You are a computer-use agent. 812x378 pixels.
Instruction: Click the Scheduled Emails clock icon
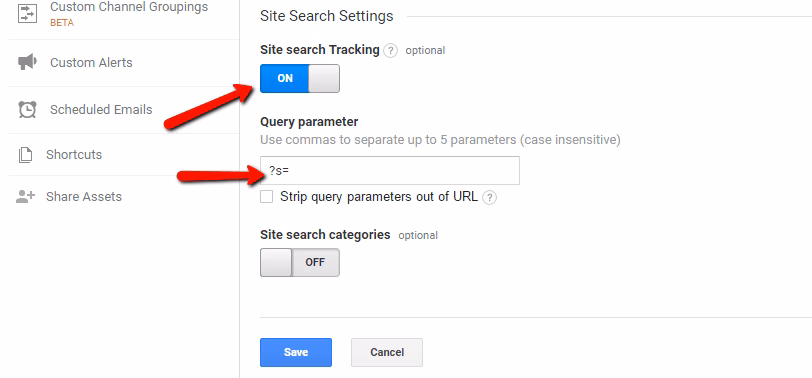pyautogui.click(x=27, y=110)
